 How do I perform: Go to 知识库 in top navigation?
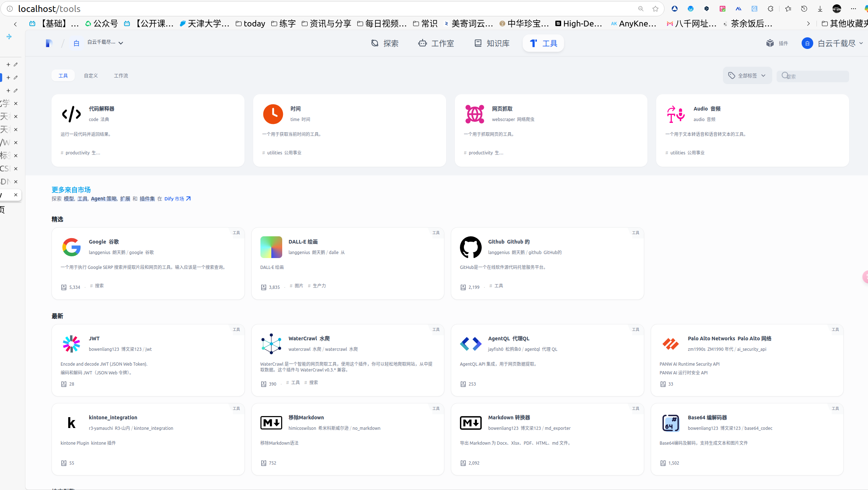[492, 43]
